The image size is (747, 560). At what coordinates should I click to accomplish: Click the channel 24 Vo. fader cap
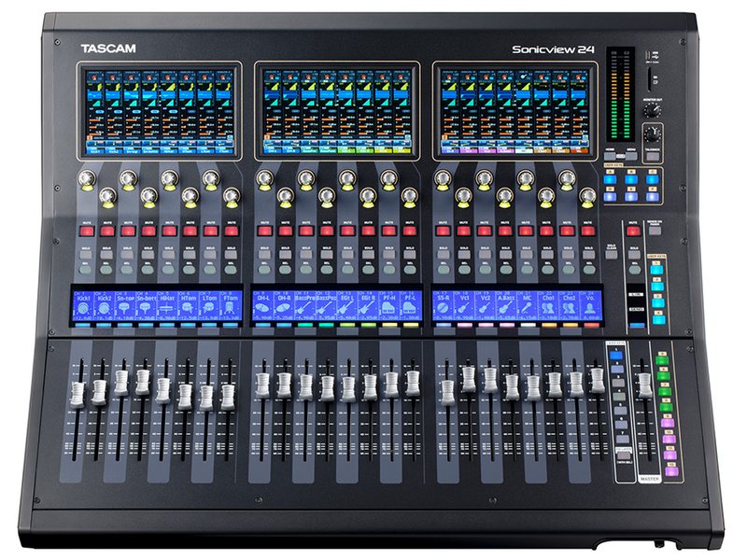pos(597,381)
